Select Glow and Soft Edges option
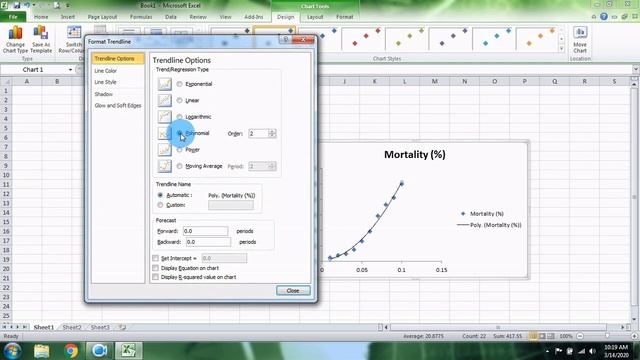640x360 pixels. [x=118, y=105]
